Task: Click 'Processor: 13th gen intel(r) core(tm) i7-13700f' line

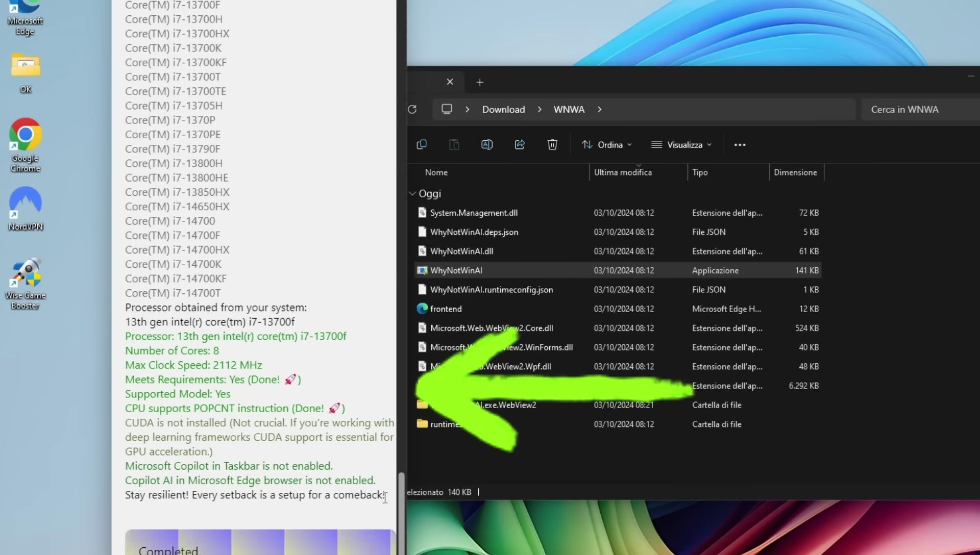Action: pos(236,336)
